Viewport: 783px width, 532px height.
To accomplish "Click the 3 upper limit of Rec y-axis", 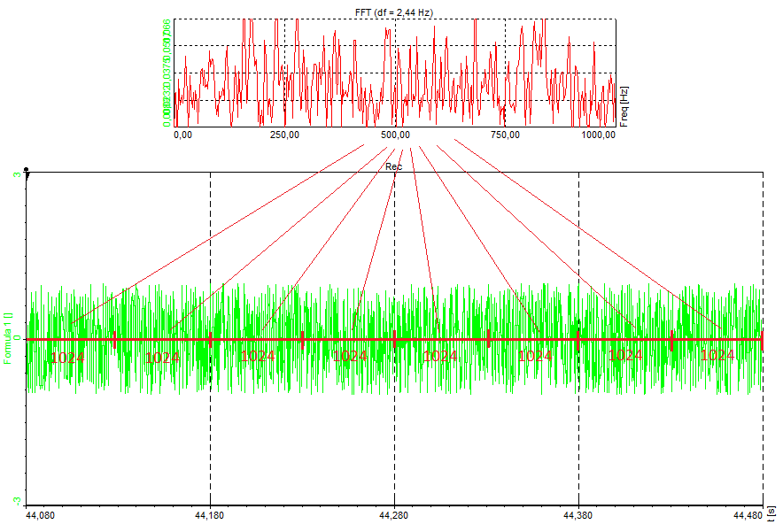I will pos(17,175).
